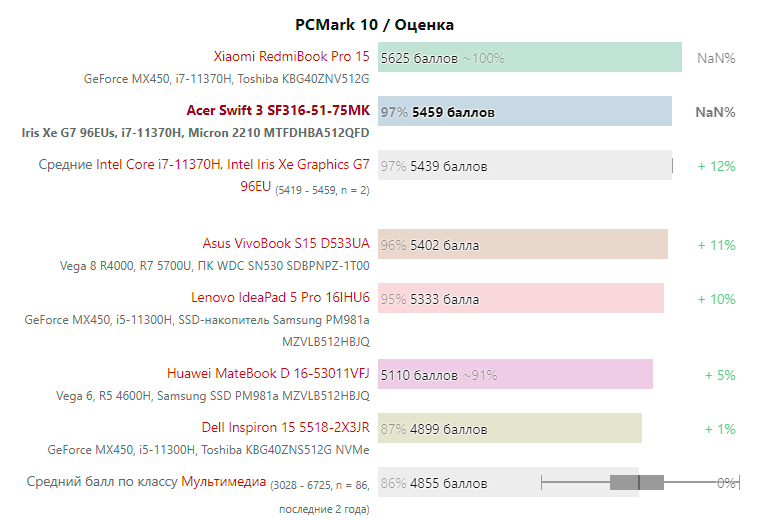This screenshot has width=764, height=520.
Task: Select the Vega 6, R5 4600H spec line
Action: click(x=213, y=396)
